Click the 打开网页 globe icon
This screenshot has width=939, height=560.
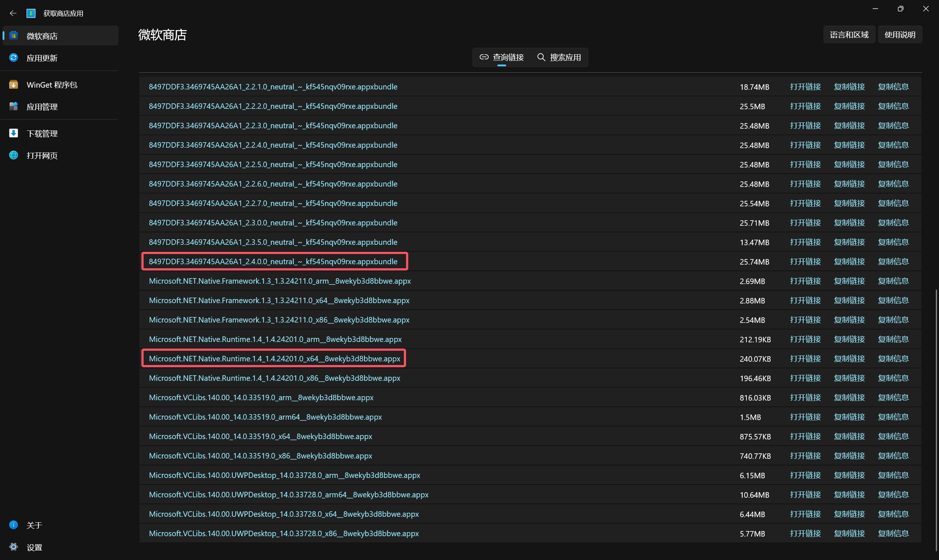click(14, 155)
